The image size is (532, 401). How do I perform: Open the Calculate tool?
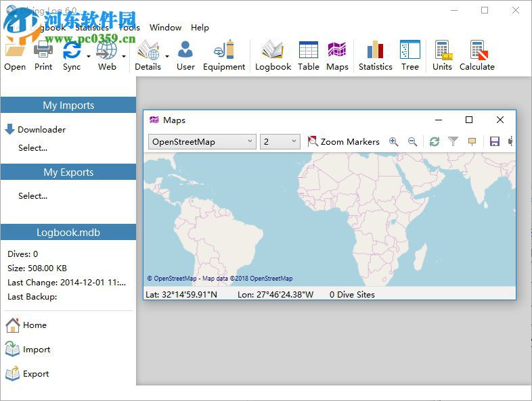pyautogui.click(x=476, y=55)
